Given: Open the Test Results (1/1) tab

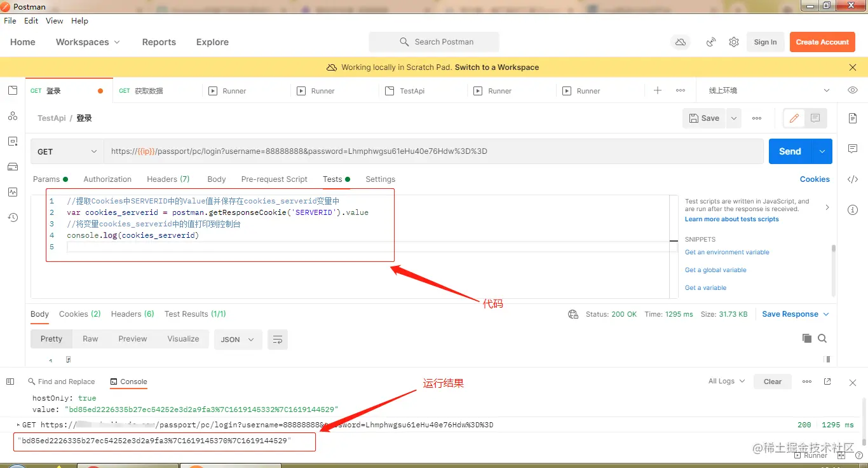Looking at the screenshot, I should coord(195,314).
